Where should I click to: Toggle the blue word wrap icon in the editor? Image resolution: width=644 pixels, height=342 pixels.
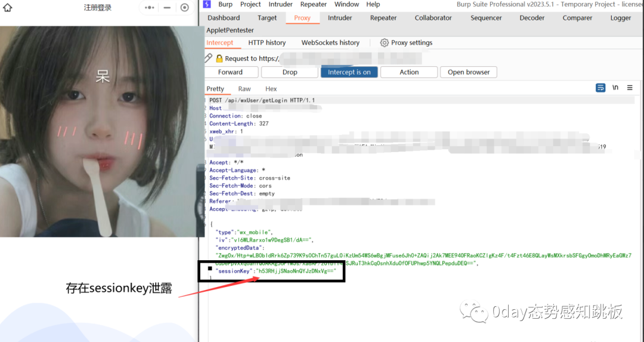600,88
